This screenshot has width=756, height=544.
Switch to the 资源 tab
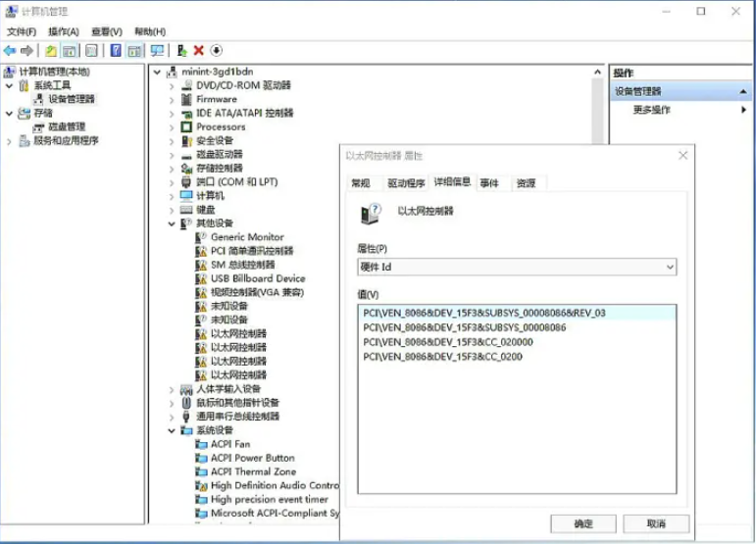click(x=526, y=183)
